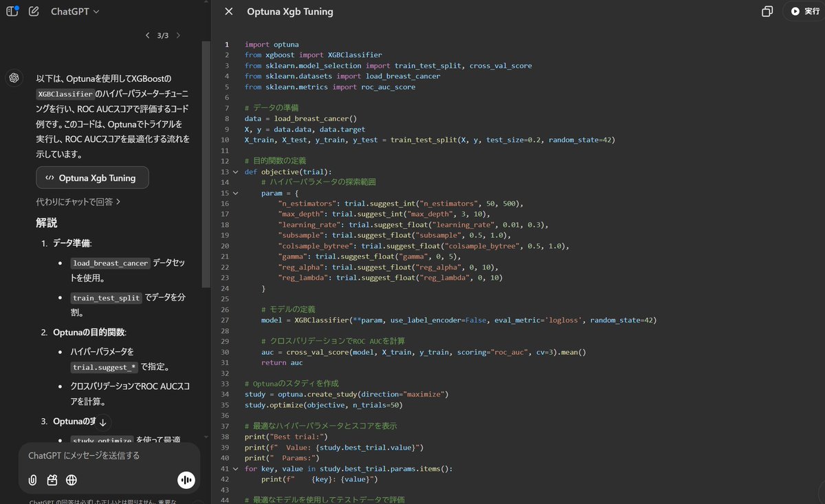Image resolution: width=825 pixels, height=504 pixels.
Task: Collapse the objective function code block
Action: pos(236,171)
